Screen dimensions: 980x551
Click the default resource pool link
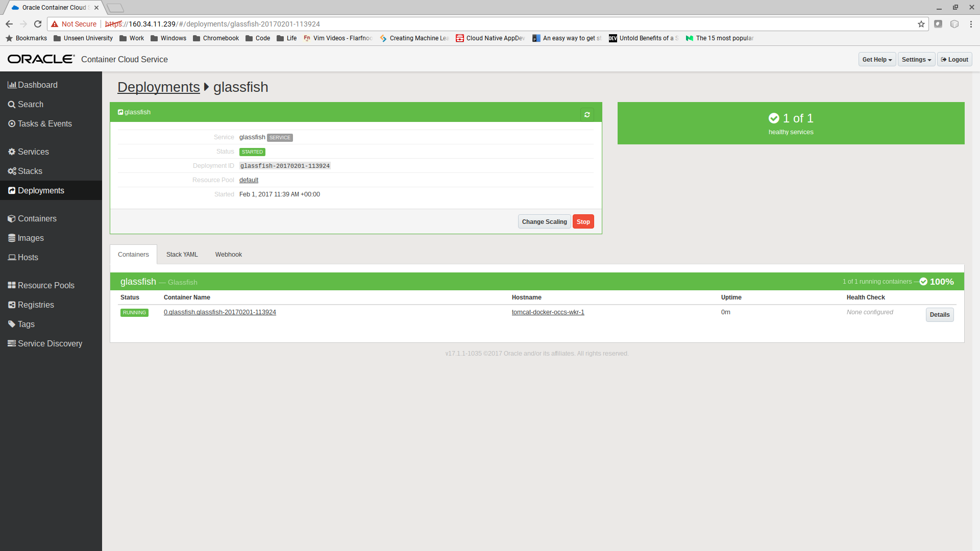click(x=249, y=180)
